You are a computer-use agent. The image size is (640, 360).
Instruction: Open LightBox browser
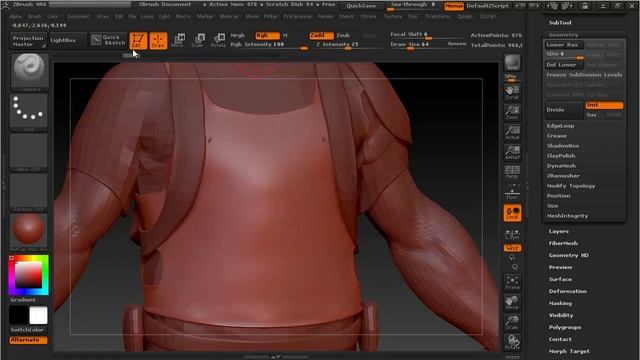68,40
